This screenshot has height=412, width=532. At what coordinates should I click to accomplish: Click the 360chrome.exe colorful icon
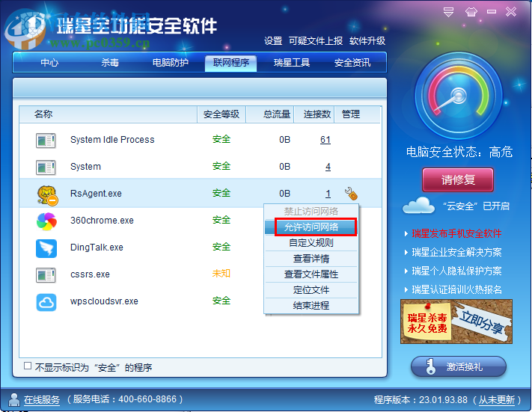(46, 221)
